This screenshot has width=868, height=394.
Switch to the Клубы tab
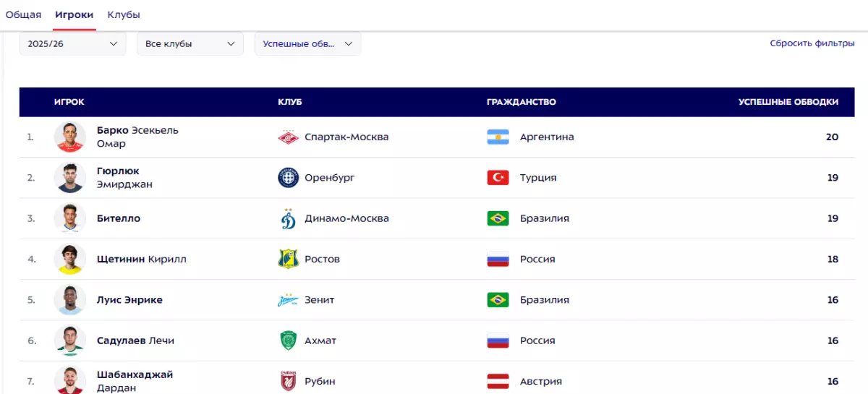click(124, 14)
